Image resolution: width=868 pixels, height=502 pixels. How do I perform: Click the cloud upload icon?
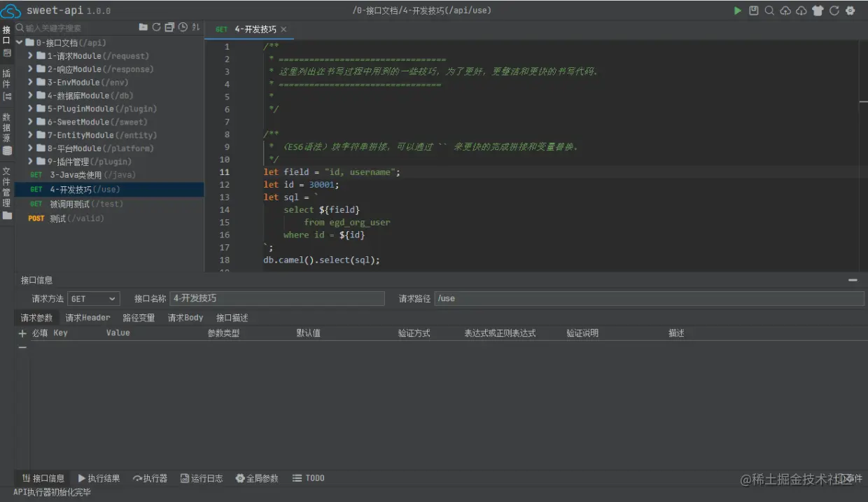tap(785, 11)
